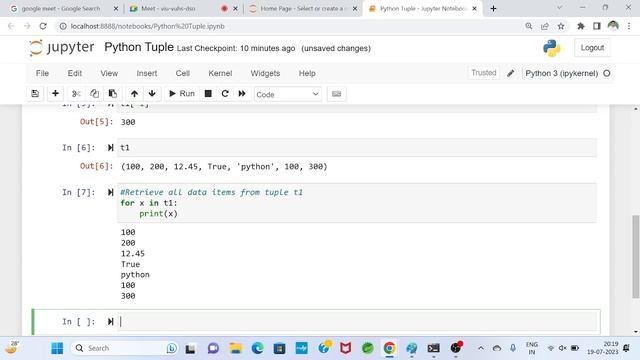Open a new browser tab
Viewport: 640px width, 360px height.
(x=493, y=9)
